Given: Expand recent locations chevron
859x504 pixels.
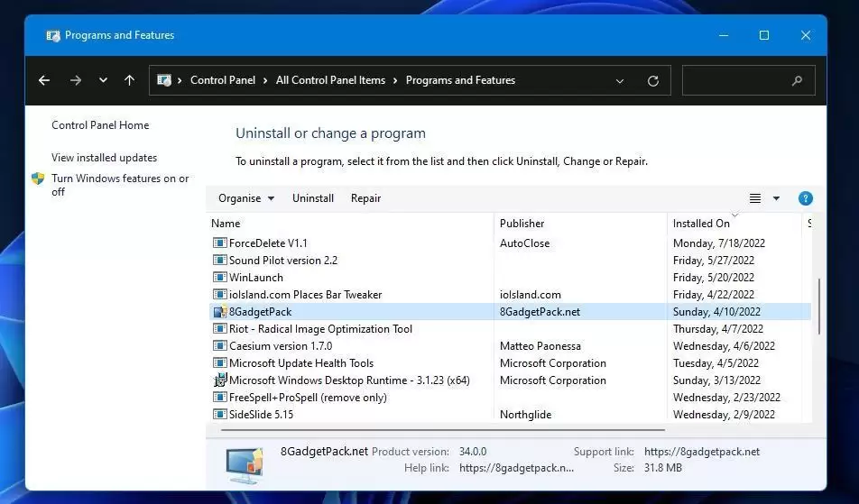Looking at the screenshot, I should click(x=103, y=80).
